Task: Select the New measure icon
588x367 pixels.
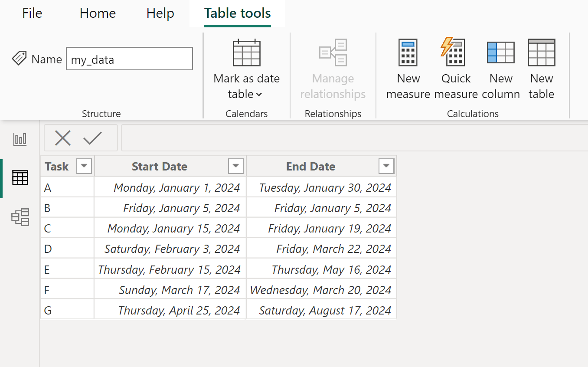Action: 408,52
